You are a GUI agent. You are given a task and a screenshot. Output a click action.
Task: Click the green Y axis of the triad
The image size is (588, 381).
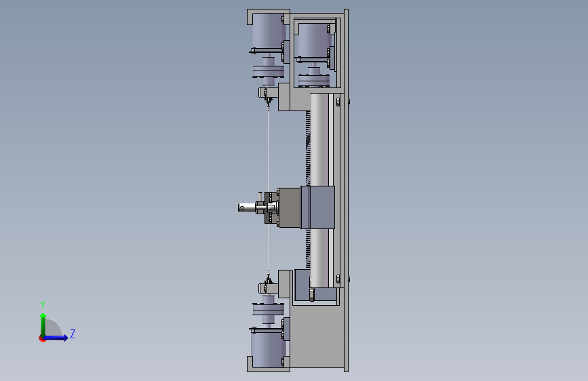(43, 324)
